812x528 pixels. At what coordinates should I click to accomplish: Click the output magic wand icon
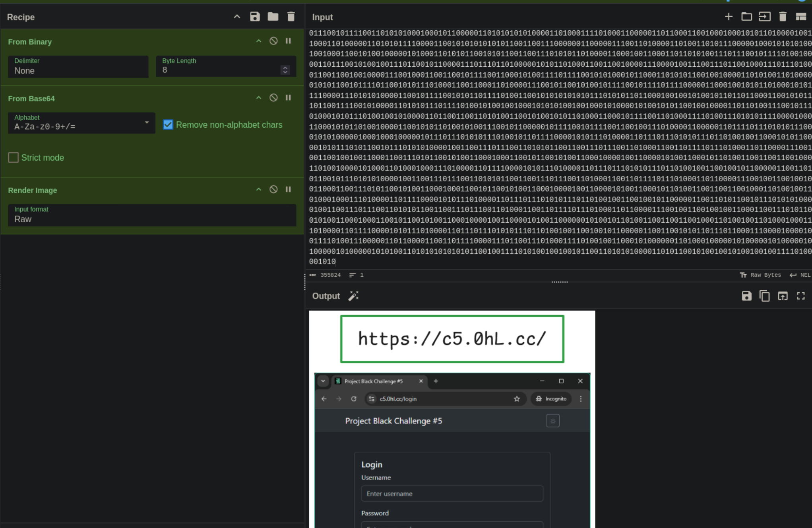pos(353,296)
